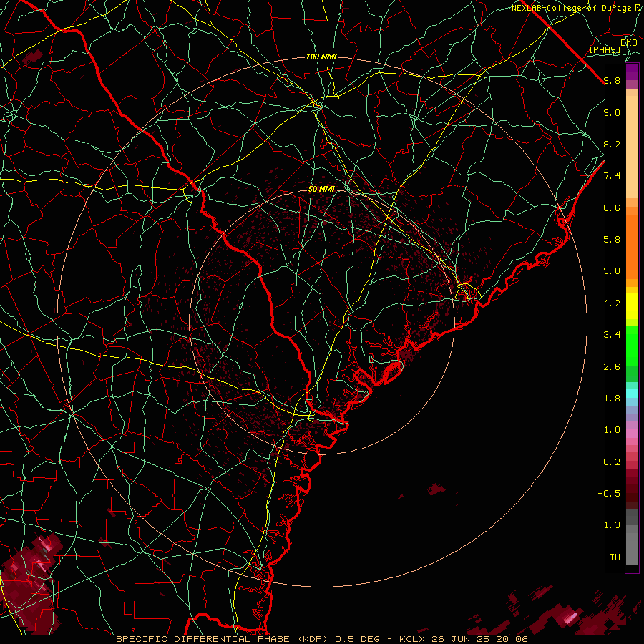Click the -0.5 value on the color scale

coord(609,493)
